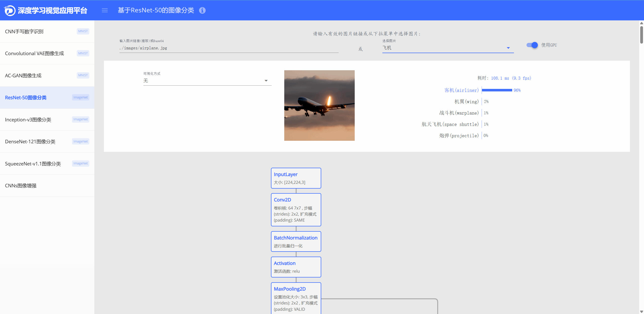Click the 客机(airliner) 96% probability bar

point(497,90)
